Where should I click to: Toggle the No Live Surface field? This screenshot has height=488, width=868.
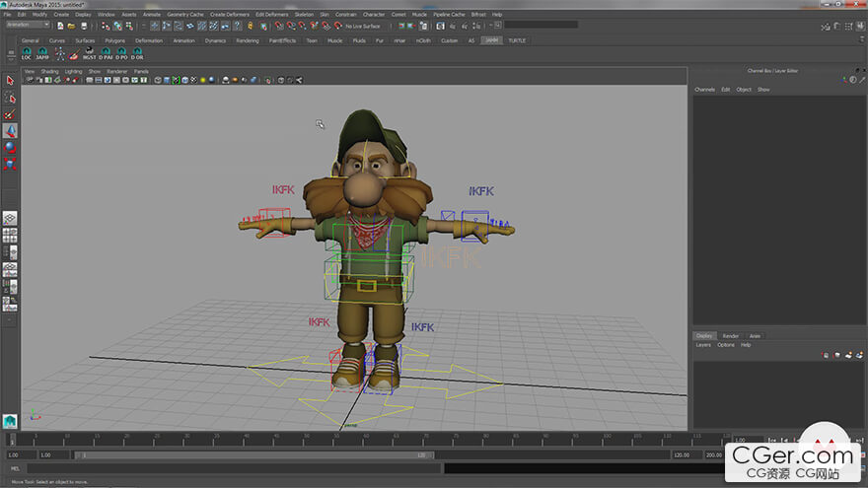coord(362,26)
